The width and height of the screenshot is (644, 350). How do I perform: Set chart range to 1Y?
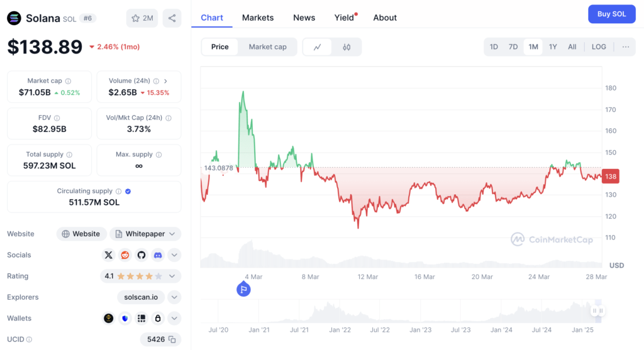pos(553,46)
